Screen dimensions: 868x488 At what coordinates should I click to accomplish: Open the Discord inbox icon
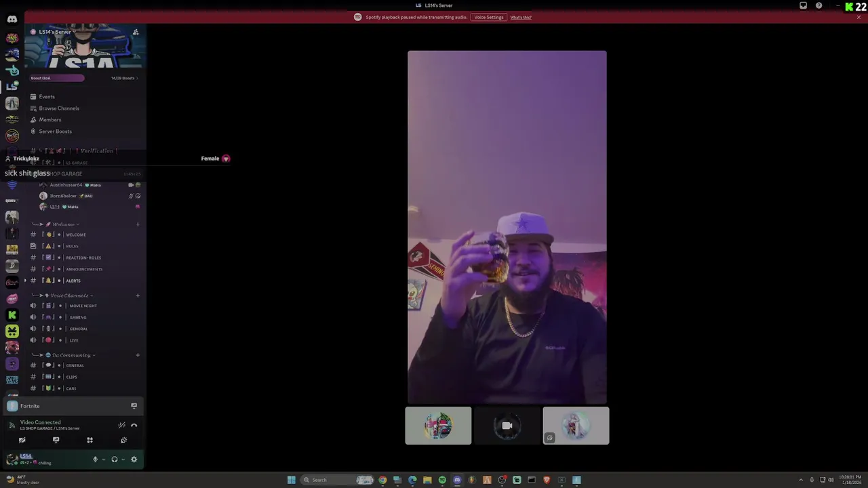804,5
